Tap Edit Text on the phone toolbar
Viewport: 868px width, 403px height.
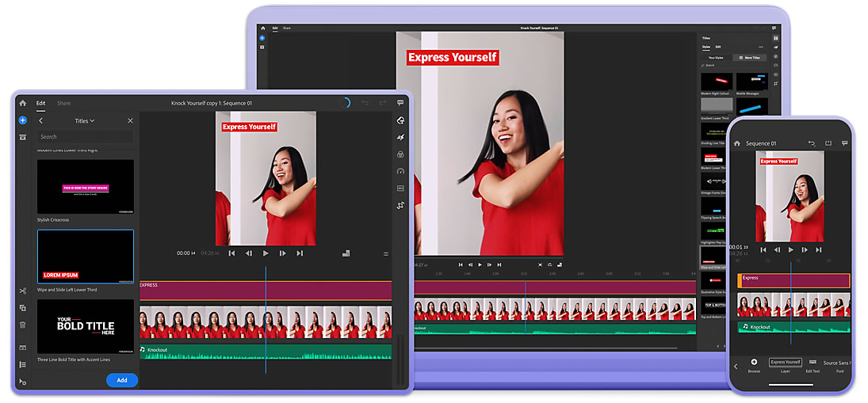tap(813, 364)
